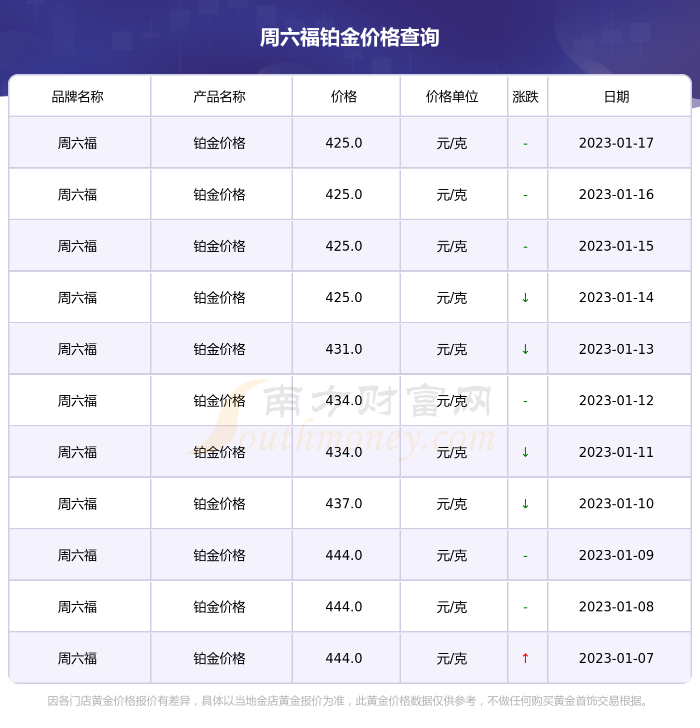Click 元/克 in the 2023-01-07 row
The width and height of the screenshot is (700, 728).
click(x=452, y=658)
